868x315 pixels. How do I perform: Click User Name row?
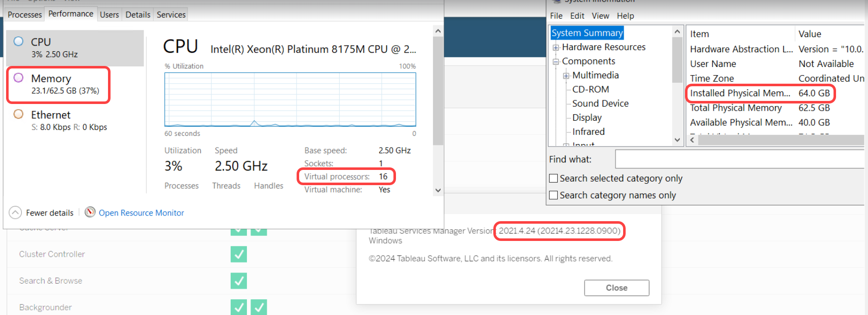(x=776, y=64)
